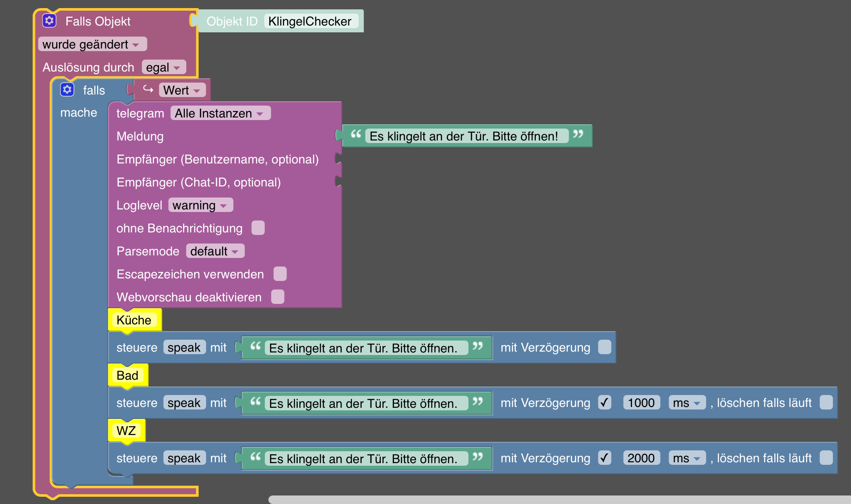Click the 2000 delay value field
Image resolution: width=851 pixels, height=504 pixels.
point(641,458)
